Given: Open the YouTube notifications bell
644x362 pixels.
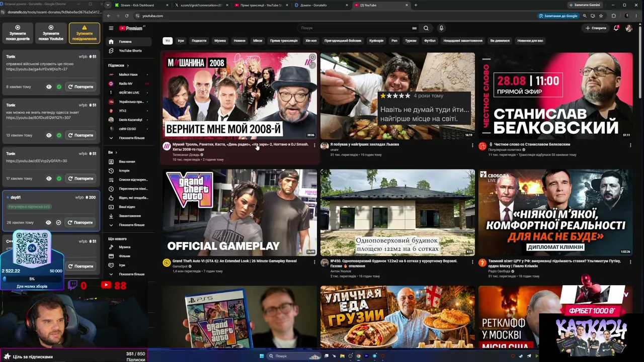Looking at the screenshot, I should [616, 28].
